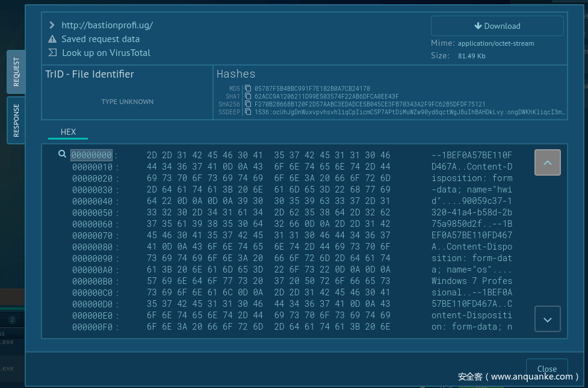
Task: Select ASCII text '320-41a4-b58d-2b'
Action: [472, 212]
